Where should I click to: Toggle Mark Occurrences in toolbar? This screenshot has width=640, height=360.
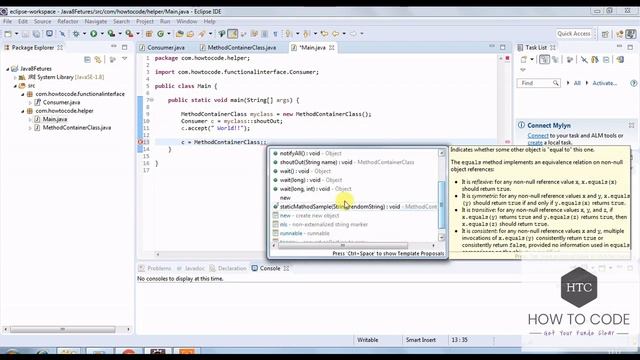point(222,34)
